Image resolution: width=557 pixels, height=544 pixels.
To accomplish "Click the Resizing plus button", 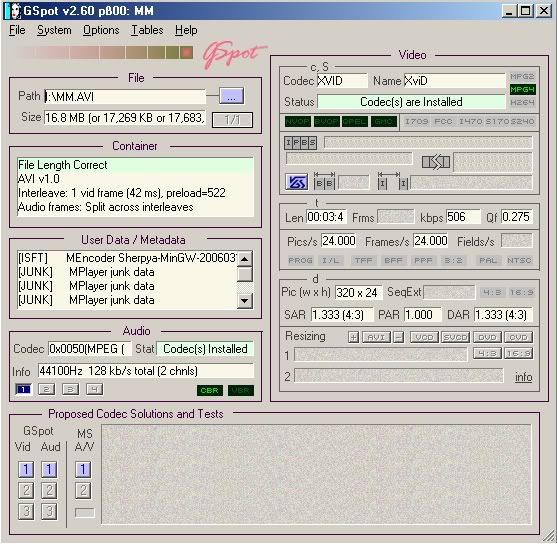I will click(353, 337).
